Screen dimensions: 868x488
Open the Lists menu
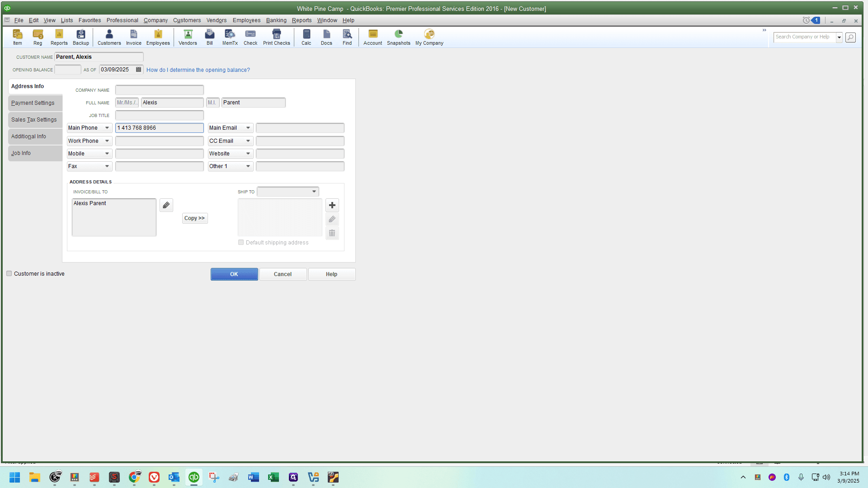[x=67, y=20]
